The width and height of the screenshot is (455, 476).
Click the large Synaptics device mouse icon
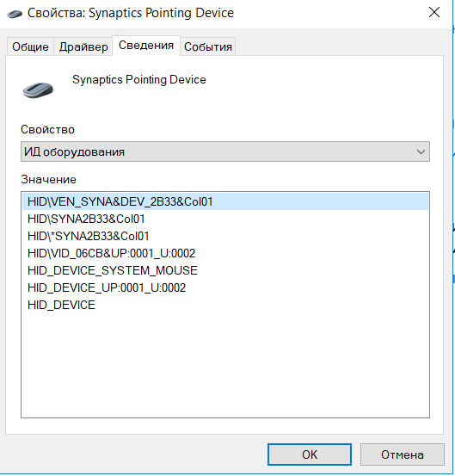pyautogui.click(x=38, y=90)
